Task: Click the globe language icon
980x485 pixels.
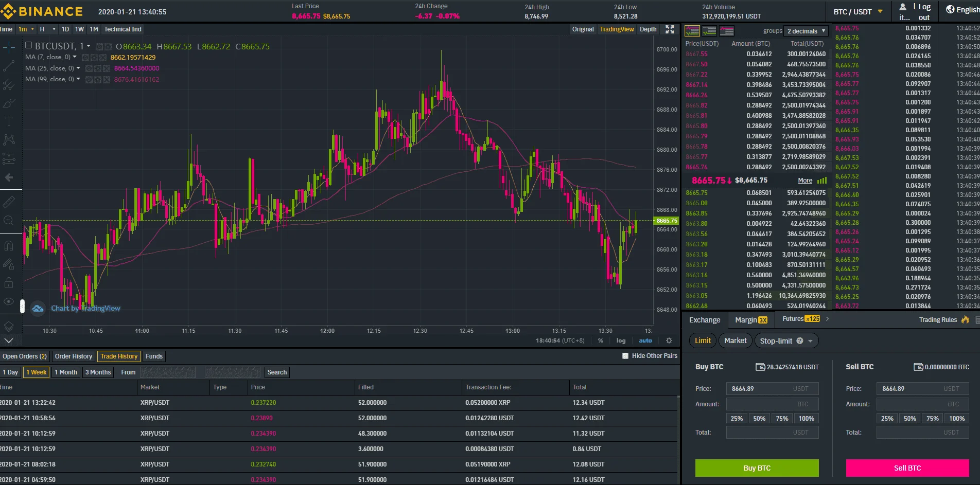Action: pos(950,9)
